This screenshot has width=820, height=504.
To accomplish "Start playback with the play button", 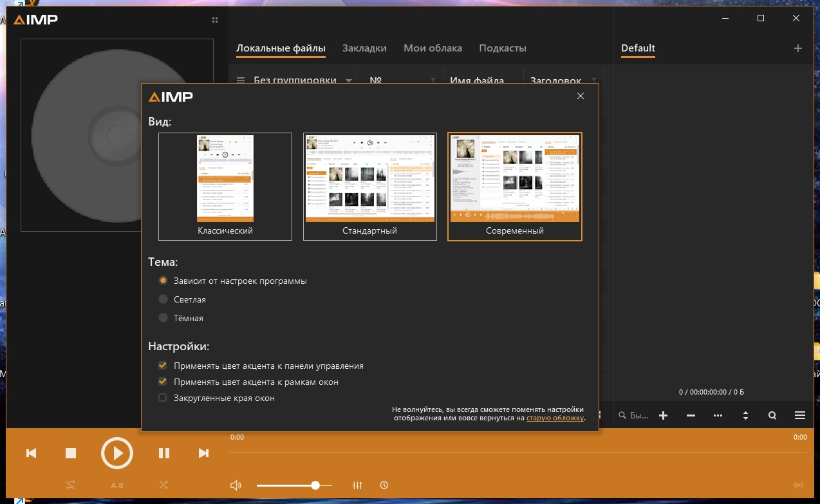I will tap(117, 453).
